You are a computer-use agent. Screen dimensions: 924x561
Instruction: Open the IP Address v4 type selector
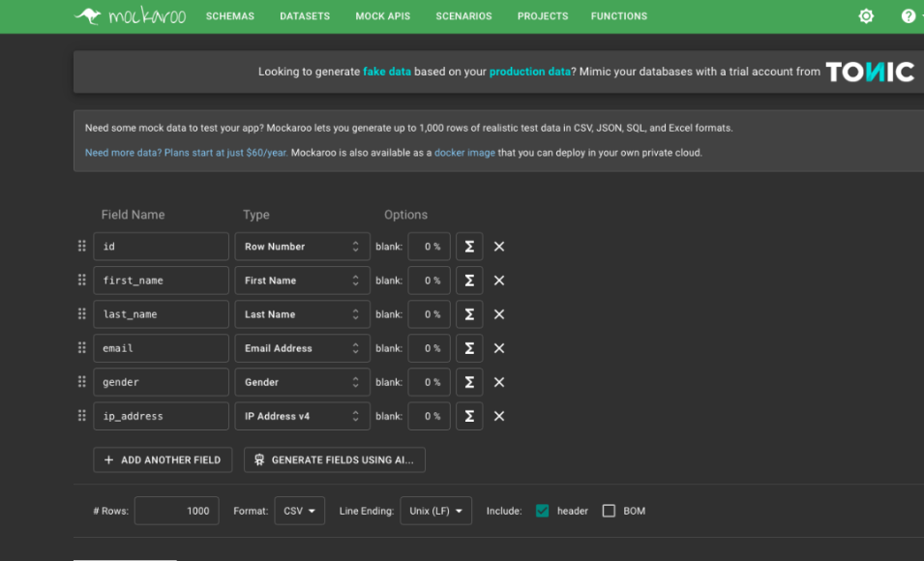(302, 416)
